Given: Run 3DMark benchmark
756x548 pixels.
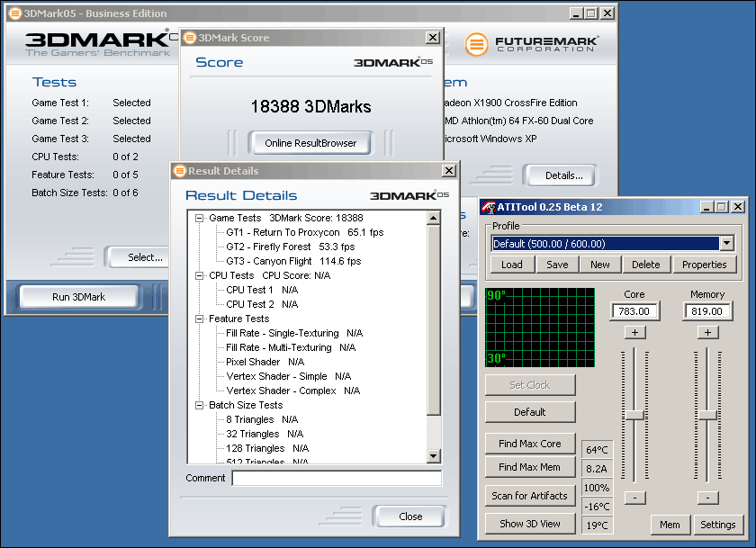Looking at the screenshot, I should tap(78, 297).
